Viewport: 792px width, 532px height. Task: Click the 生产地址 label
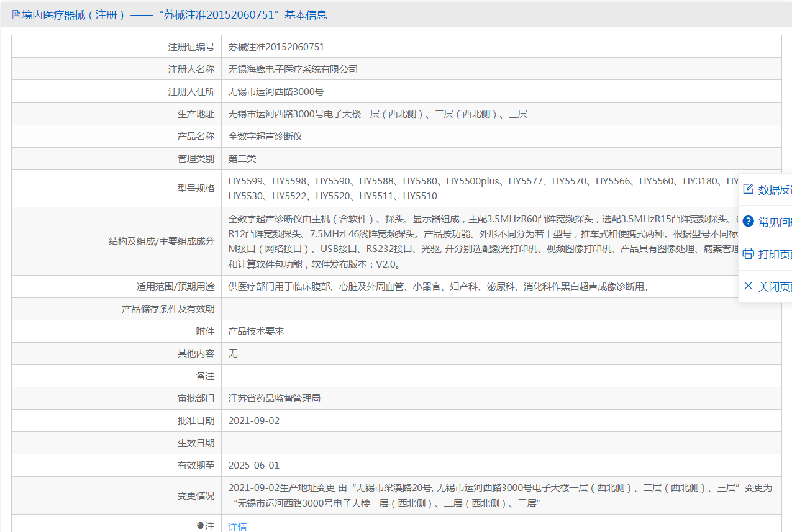coord(196,114)
